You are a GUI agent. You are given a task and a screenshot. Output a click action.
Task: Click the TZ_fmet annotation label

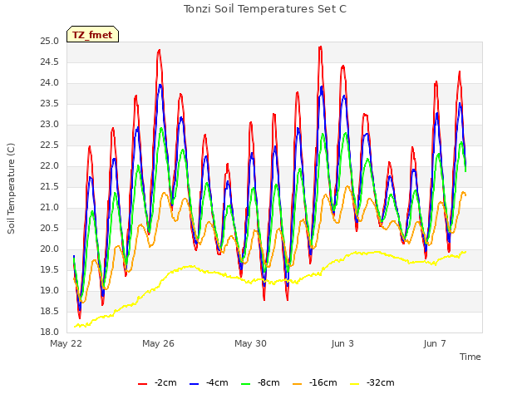92,35
